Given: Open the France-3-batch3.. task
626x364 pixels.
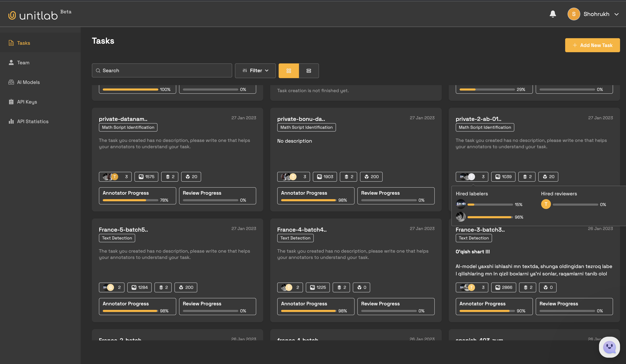Looking at the screenshot, I should pyautogui.click(x=480, y=229).
